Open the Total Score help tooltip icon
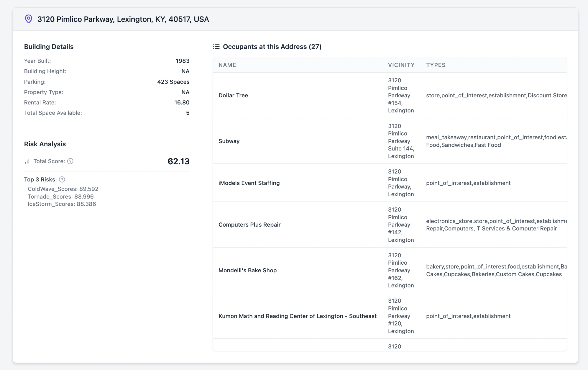Screen dimensions: 588x370 click(70, 161)
